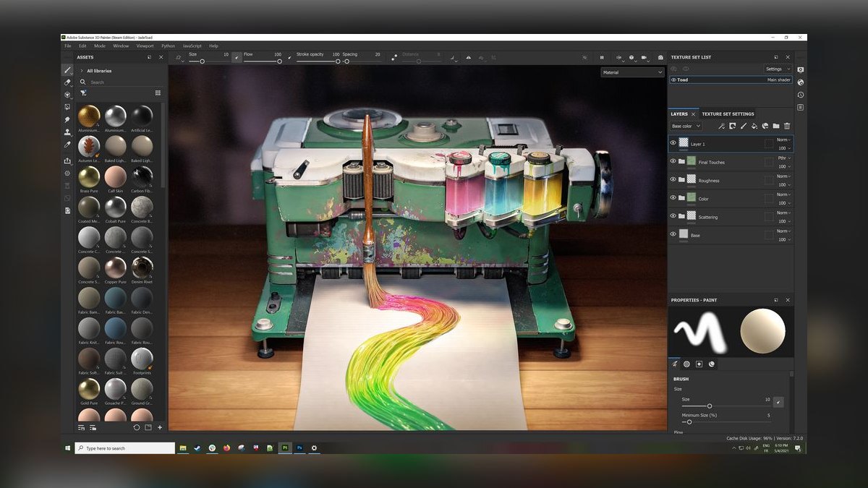Click the camera screenshot icon in viewport toolbar
Image resolution: width=868 pixels, height=488 pixels.
(660, 57)
